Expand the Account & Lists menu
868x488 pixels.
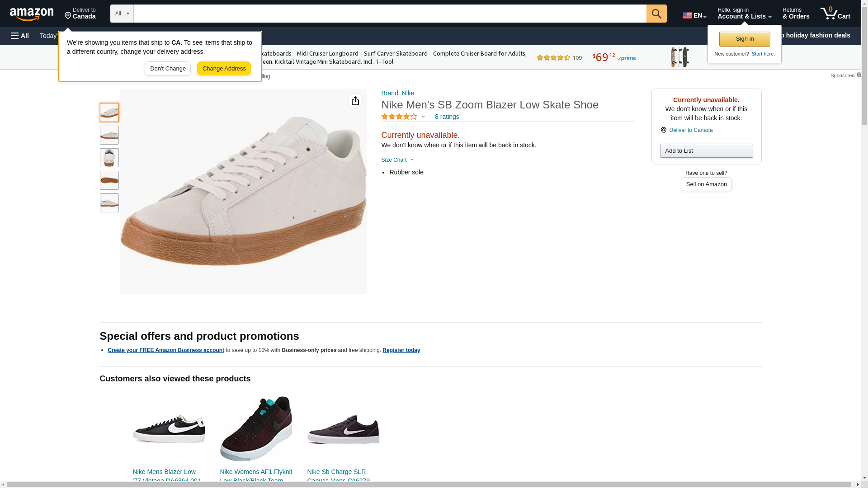[744, 14]
